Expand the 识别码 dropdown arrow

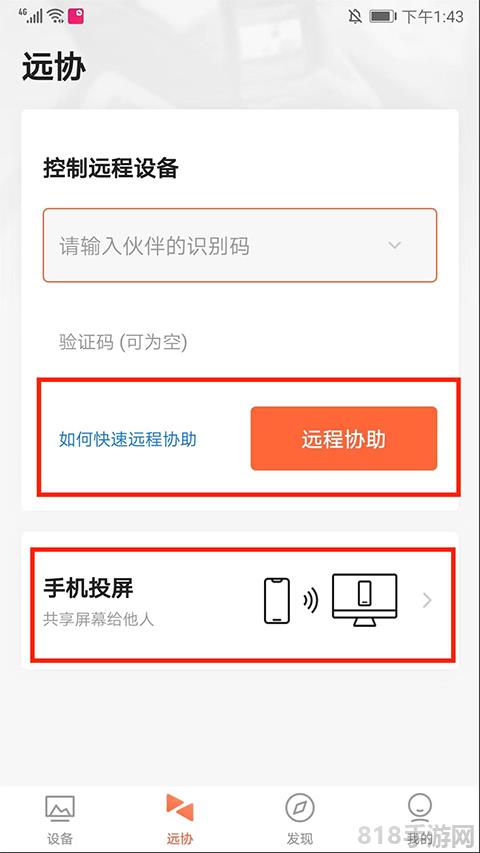(x=395, y=245)
